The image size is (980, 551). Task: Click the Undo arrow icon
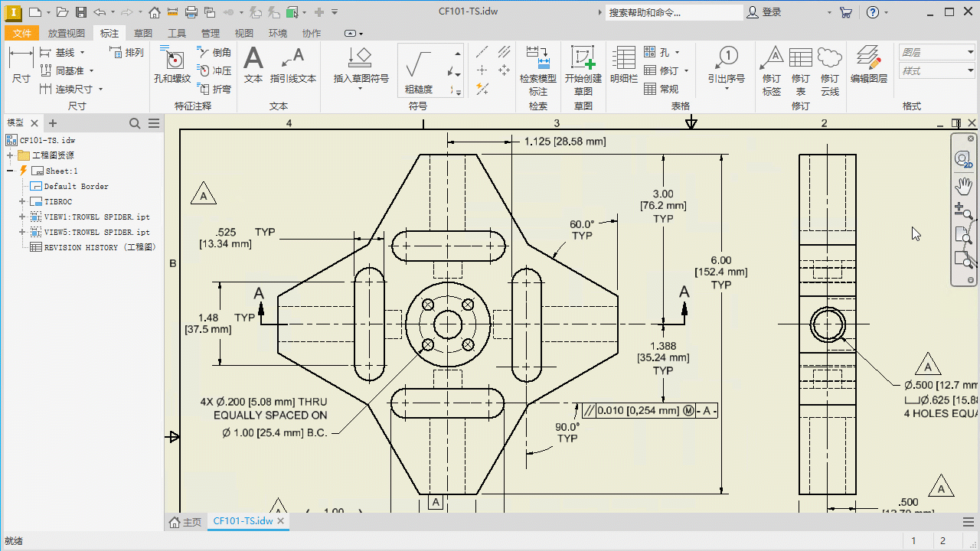pos(100,12)
